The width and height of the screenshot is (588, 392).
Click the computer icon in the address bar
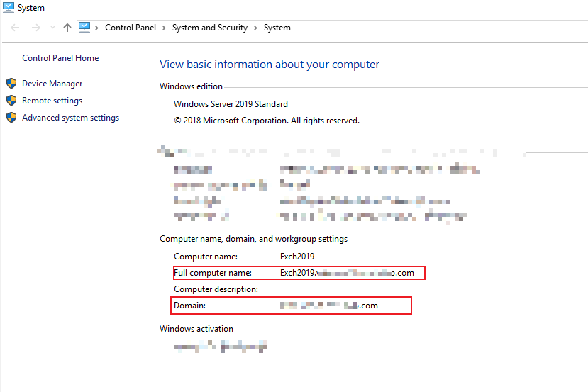coord(84,28)
